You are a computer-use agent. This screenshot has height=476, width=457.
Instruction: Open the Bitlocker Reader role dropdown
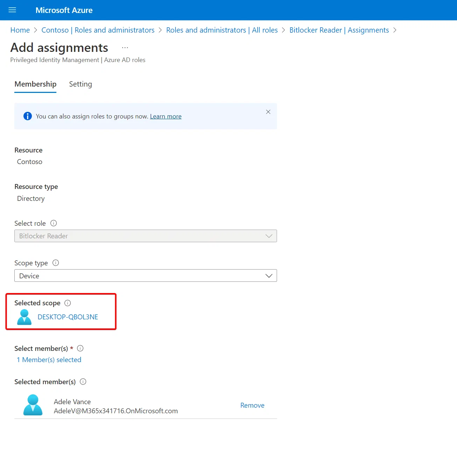[146, 236]
